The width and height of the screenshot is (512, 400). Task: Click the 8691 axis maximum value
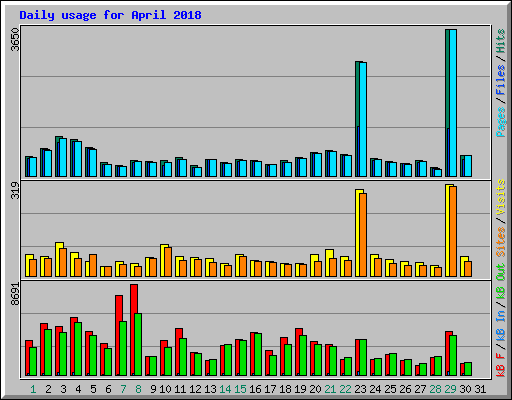coord(15,294)
